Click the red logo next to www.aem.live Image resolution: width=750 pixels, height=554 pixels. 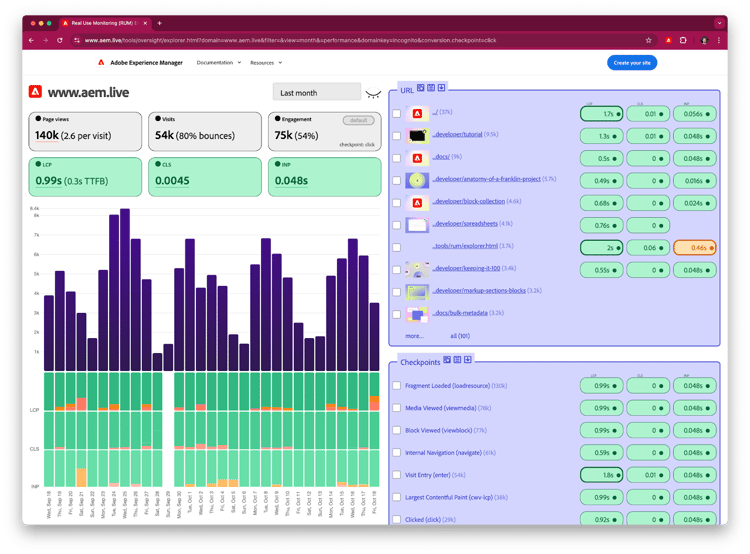[35, 91]
